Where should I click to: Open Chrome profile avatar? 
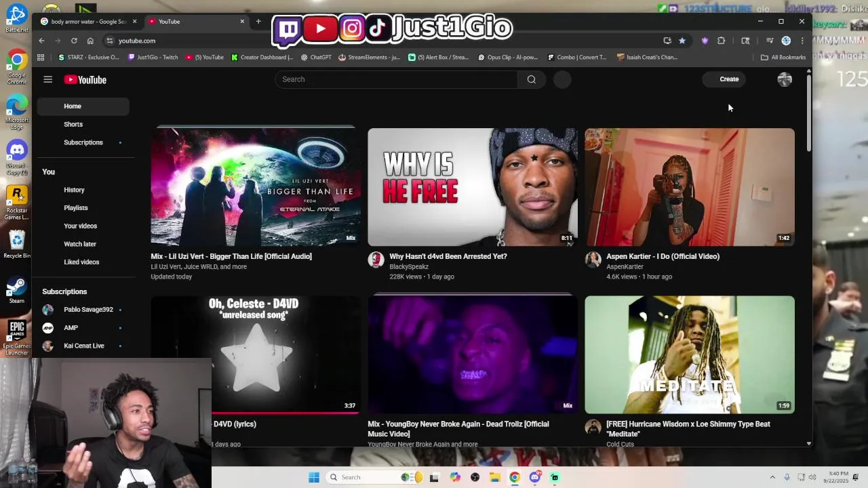point(786,41)
